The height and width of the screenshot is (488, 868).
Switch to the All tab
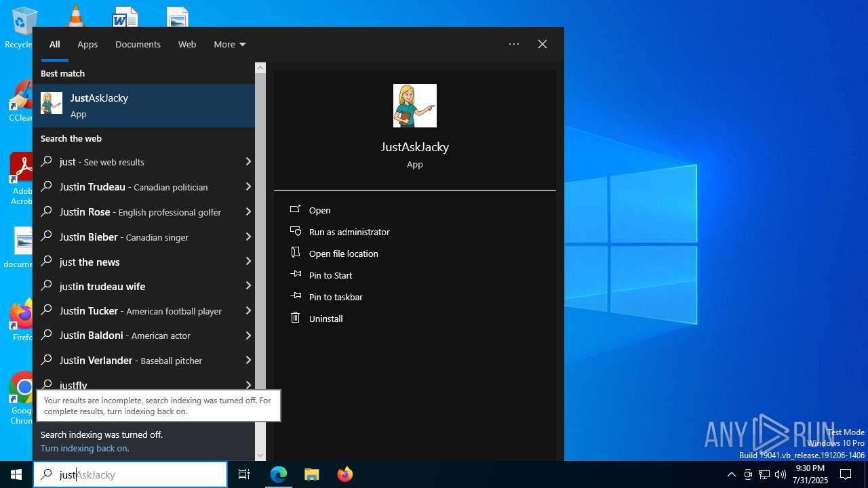[x=55, y=44]
